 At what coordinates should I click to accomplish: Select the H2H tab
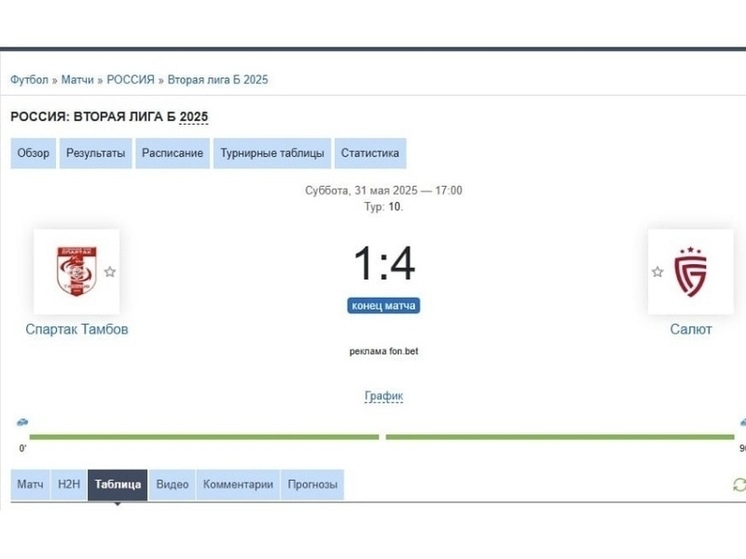pyautogui.click(x=69, y=484)
